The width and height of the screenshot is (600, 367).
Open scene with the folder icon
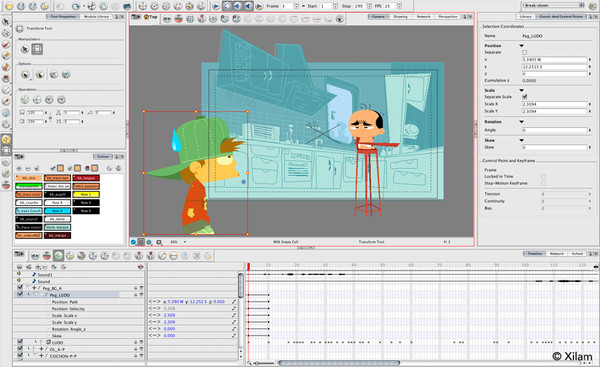[x=8, y=6]
